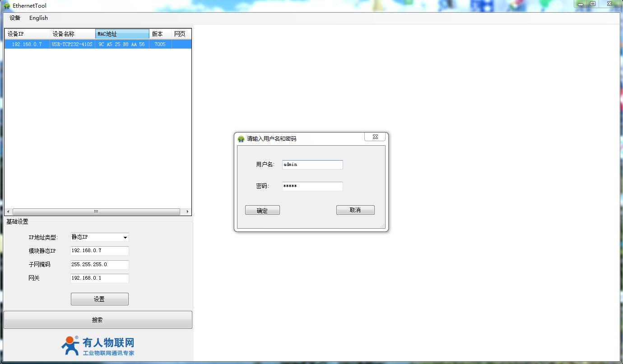
Task: Click the 搜索 button to search devices
Action: 98,320
